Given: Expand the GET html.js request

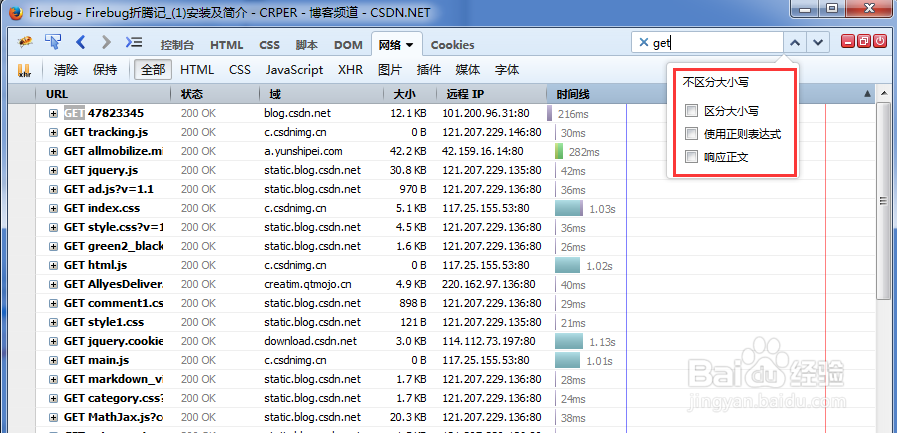Looking at the screenshot, I should (53, 265).
